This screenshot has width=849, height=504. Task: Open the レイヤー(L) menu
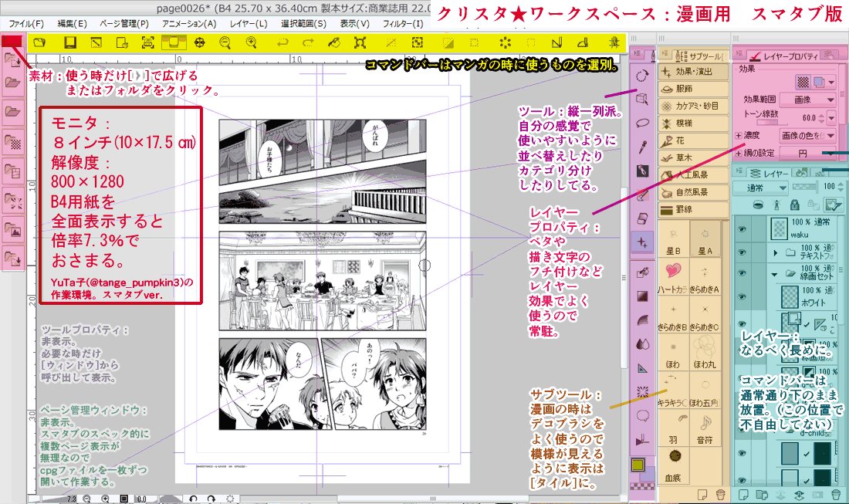click(x=249, y=24)
